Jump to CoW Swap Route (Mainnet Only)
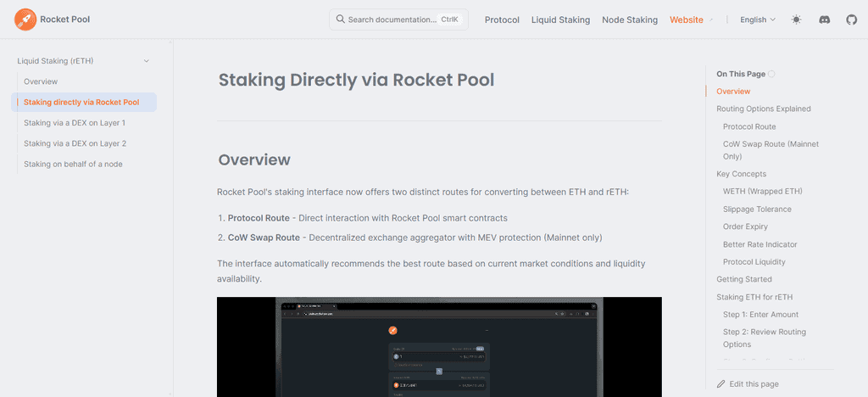868x397 pixels. click(771, 150)
